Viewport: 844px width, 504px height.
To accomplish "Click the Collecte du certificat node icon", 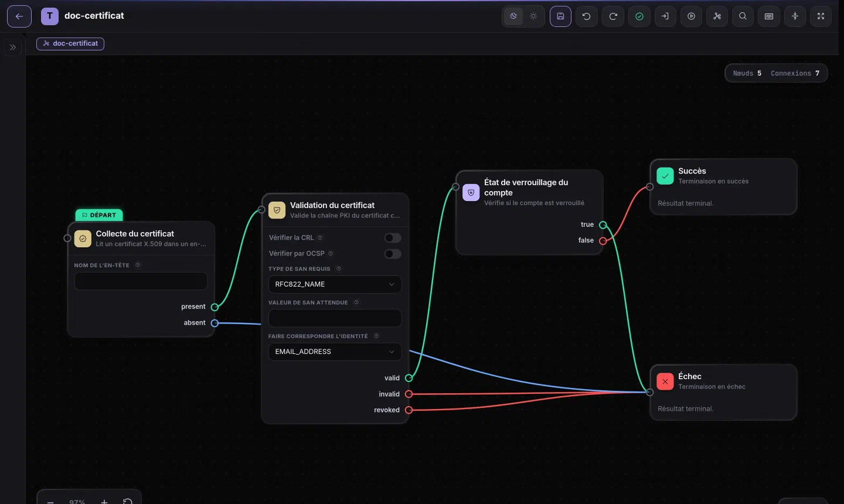I will (x=83, y=239).
